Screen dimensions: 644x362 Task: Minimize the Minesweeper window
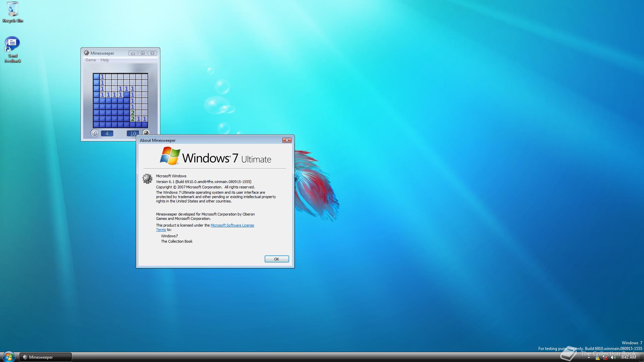(x=133, y=53)
